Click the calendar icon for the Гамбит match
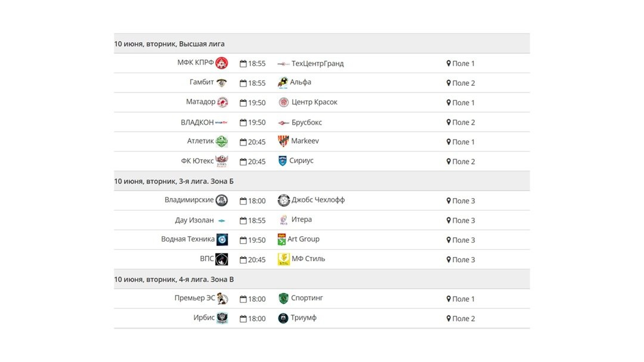 [243, 83]
